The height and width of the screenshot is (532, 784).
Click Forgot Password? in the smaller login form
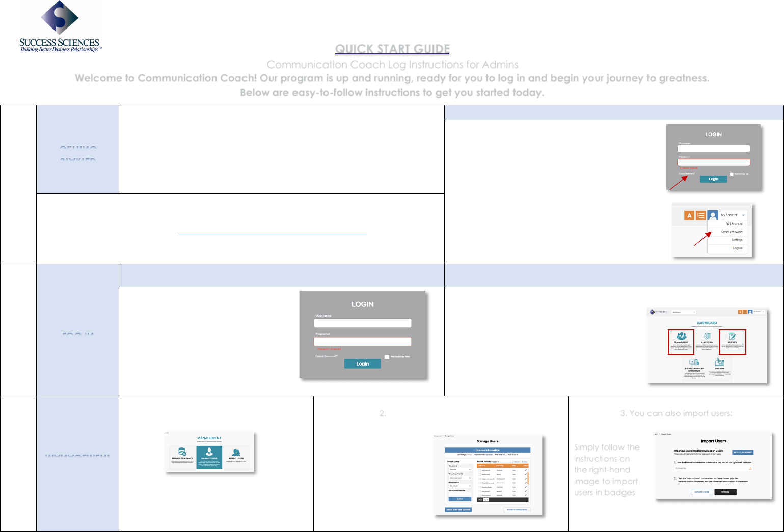click(686, 174)
